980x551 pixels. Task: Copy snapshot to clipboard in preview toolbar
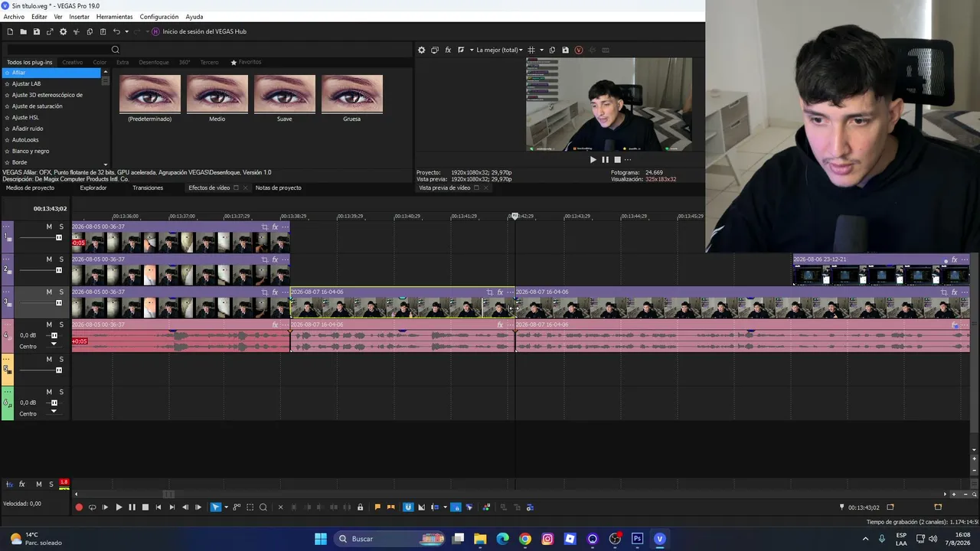tap(552, 50)
